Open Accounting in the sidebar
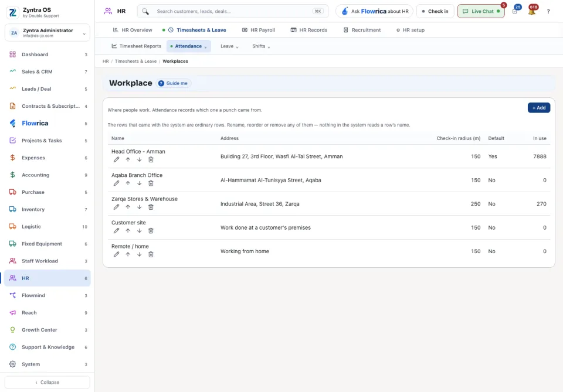Image resolution: width=563 pixels, height=392 pixels. [x=48, y=175]
